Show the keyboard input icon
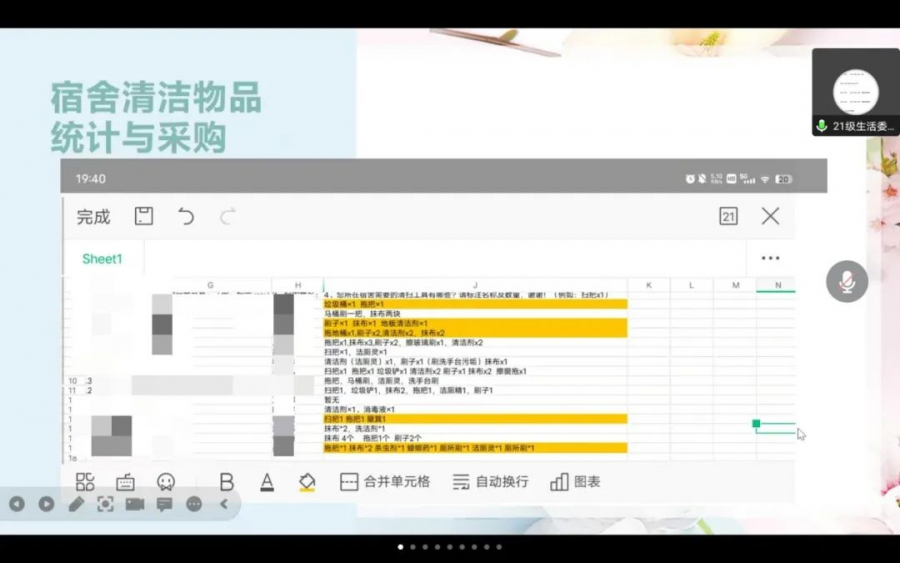900x563 pixels. [x=125, y=482]
